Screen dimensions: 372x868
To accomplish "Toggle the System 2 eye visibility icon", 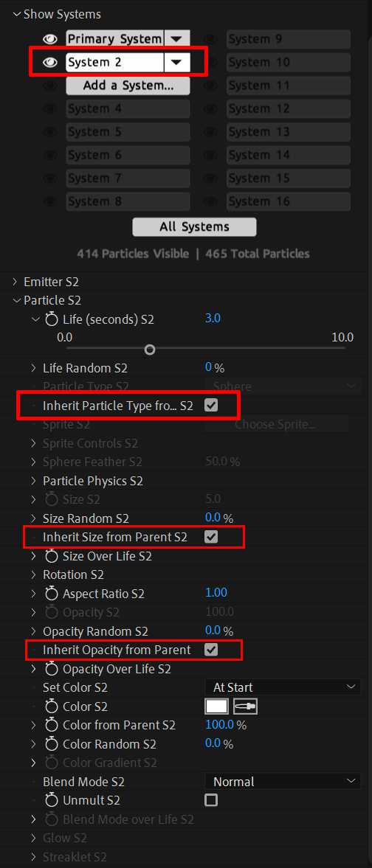I will pyautogui.click(x=50, y=62).
